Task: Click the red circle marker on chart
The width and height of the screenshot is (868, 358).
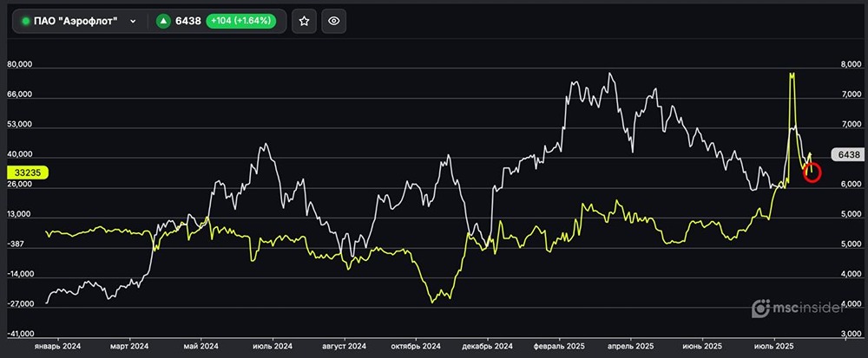Action: [812, 172]
